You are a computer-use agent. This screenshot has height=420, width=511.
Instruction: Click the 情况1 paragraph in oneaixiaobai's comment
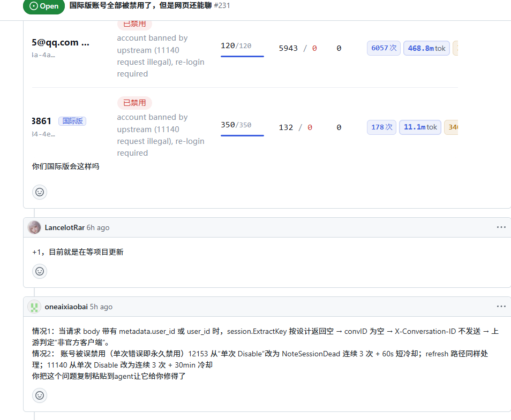click(x=265, y=337)
